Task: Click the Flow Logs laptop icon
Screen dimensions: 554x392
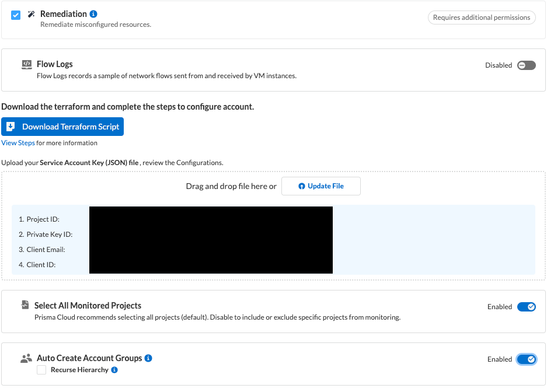Action: click(27, 65)
